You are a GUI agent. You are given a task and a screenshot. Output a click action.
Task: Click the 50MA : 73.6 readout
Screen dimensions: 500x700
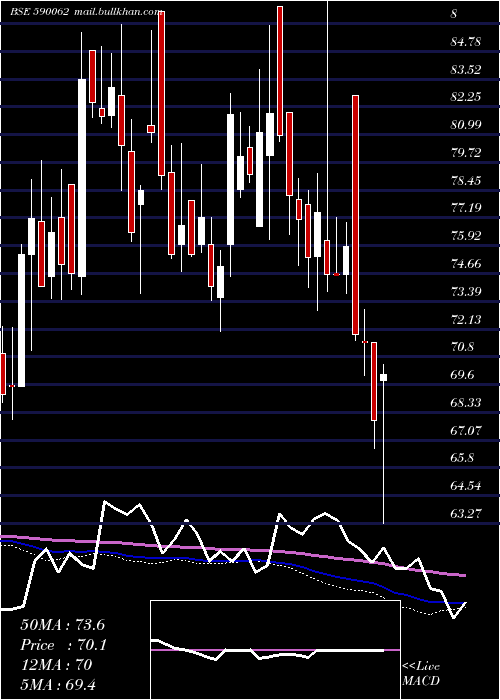coord(62,625)
